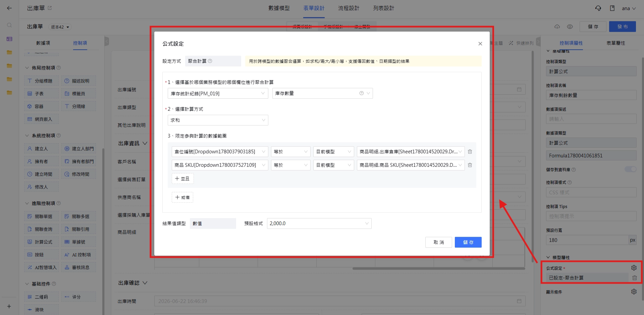
Task: Click the 預設行寬 field showing 180
Action: 587,240
